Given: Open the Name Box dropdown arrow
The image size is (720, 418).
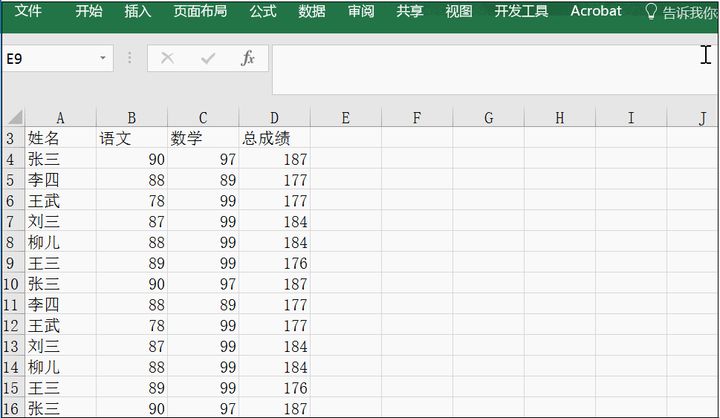Looking at the screenshot, I should [x=102, y=59].
